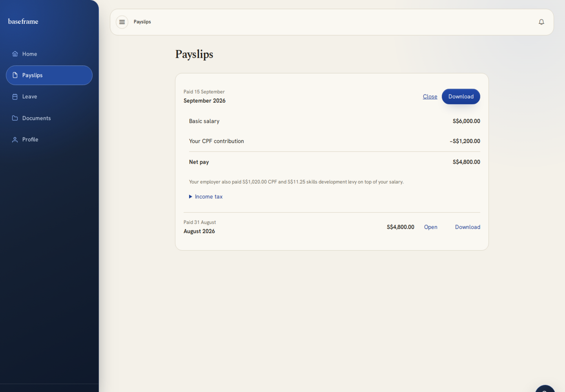Click the 'Payslips' page heading

point(194,54)
